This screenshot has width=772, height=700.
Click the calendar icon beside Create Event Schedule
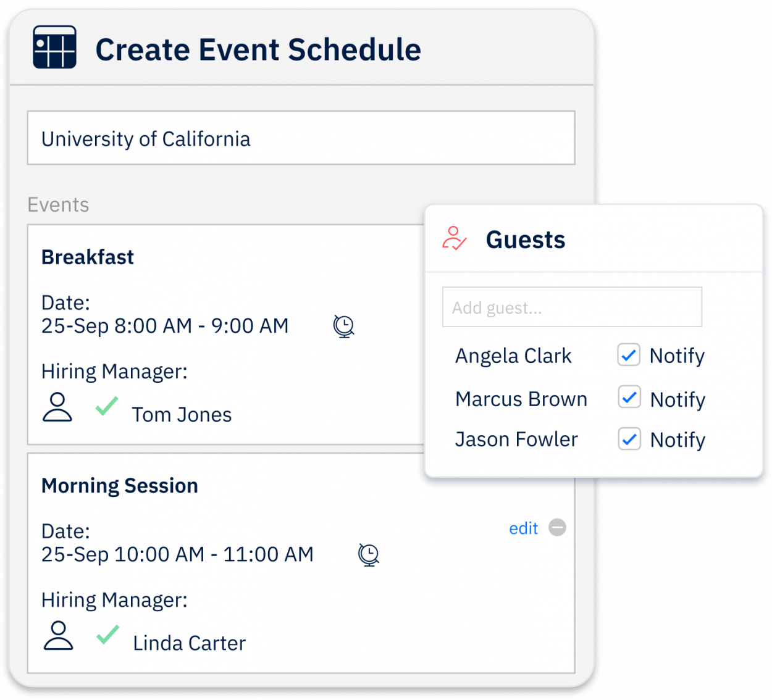click(53, 47)
